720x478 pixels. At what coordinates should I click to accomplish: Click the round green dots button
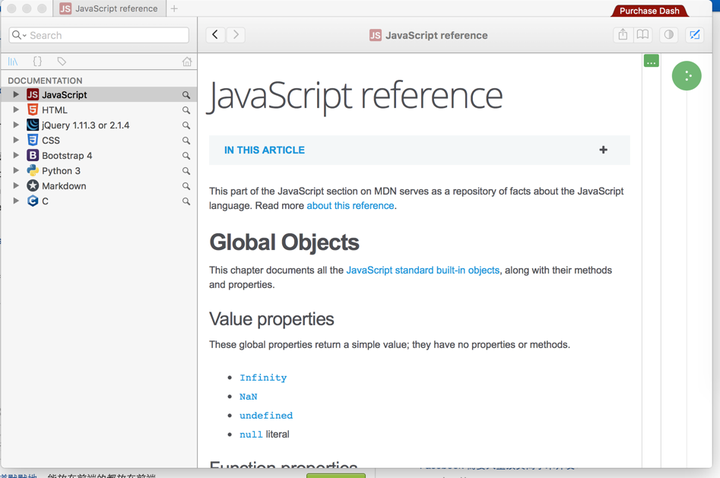pyautogui.click(x=686, y=76)
